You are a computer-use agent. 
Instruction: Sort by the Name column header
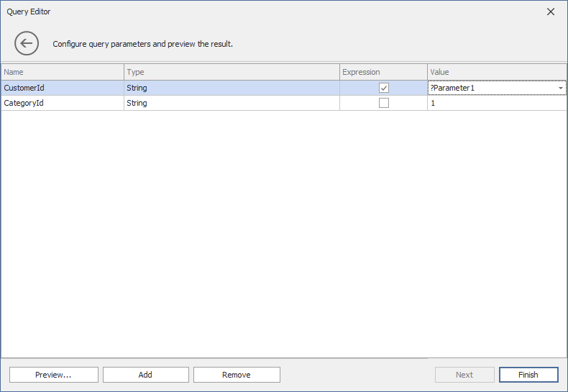[x=62, y=72]
